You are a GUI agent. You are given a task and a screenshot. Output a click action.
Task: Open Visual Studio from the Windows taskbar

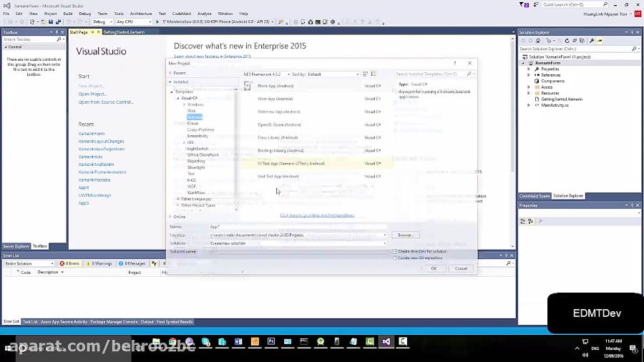[386, 342]
